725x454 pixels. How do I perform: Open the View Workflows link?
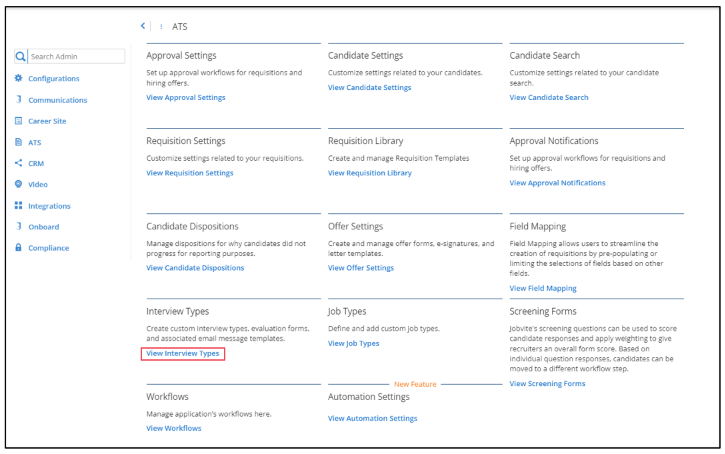tap(174, 428)
